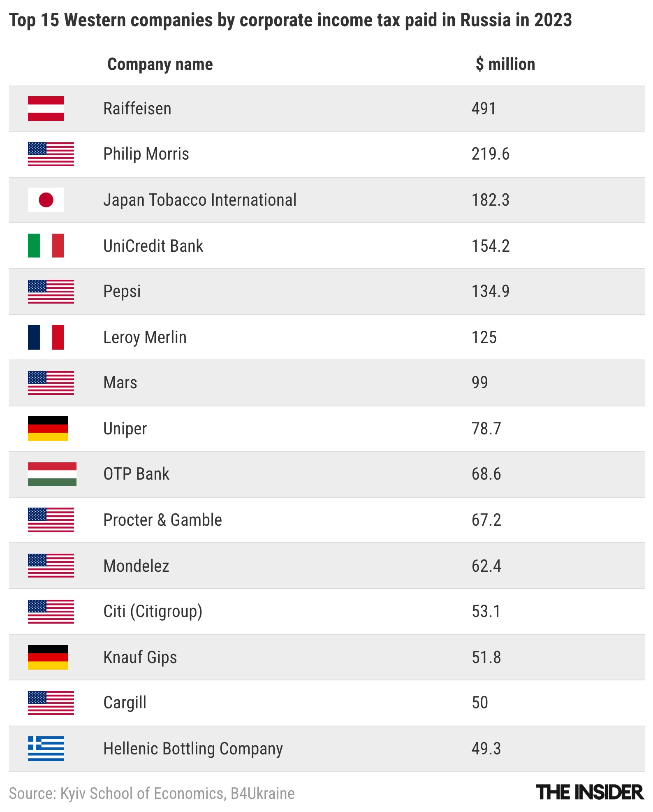Screen dimensions: 653x812
Task: Click the Japan Tobacco International name
Action: click(200, 200)
